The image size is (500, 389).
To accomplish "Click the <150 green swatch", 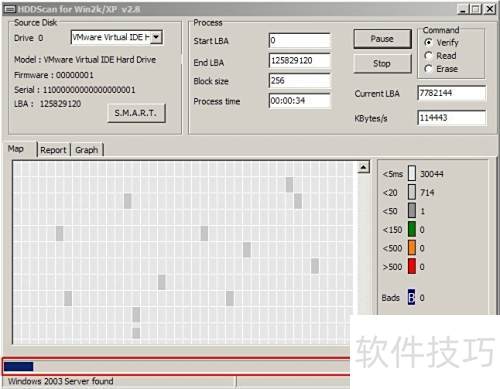I will point(412,230).
